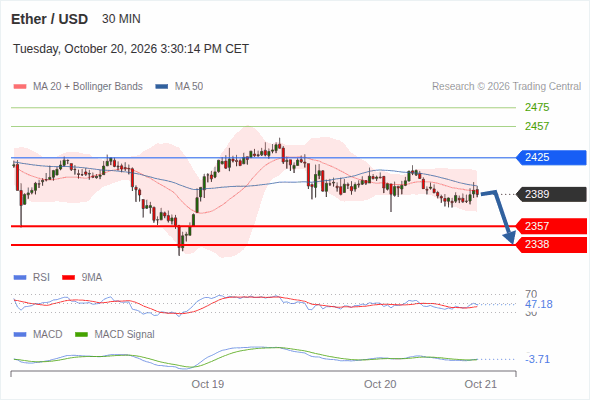This screenshot has width=590, height=400.
Task: Click the MACD Signal legend label
Action: 125,335
